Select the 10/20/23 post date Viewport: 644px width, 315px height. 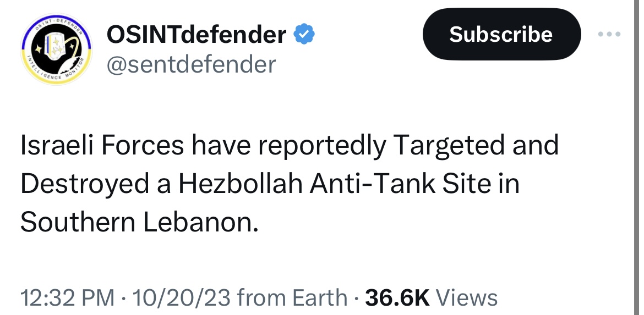pyautogui.click(x=181, y=297)
